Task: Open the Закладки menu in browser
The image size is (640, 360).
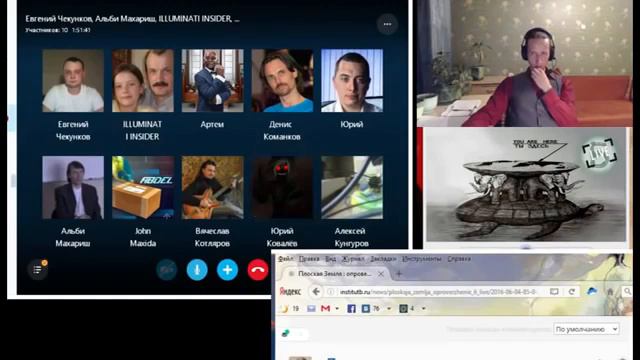Action: (x=383, y=259)
